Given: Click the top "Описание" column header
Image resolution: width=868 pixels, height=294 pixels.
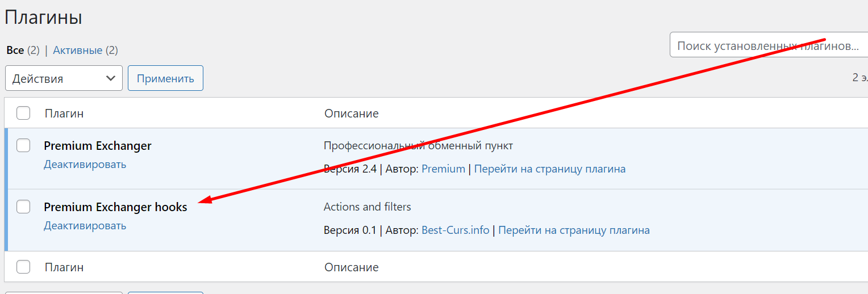Looking at the screenshot, I should [351, 114].
